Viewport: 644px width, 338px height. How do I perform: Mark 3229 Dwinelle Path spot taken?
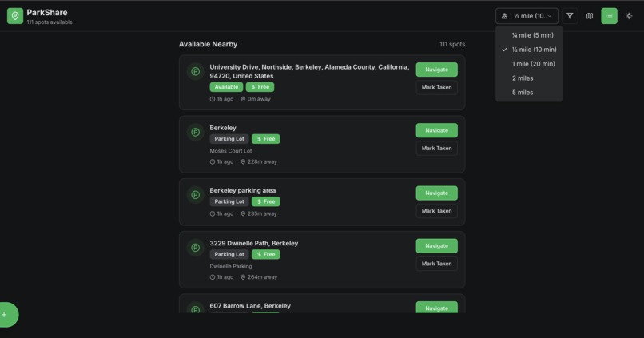436,264
